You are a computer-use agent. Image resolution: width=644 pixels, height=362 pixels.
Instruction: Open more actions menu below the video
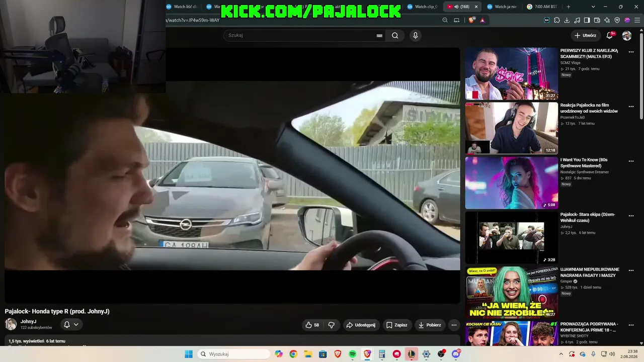(x=454, y=325)
